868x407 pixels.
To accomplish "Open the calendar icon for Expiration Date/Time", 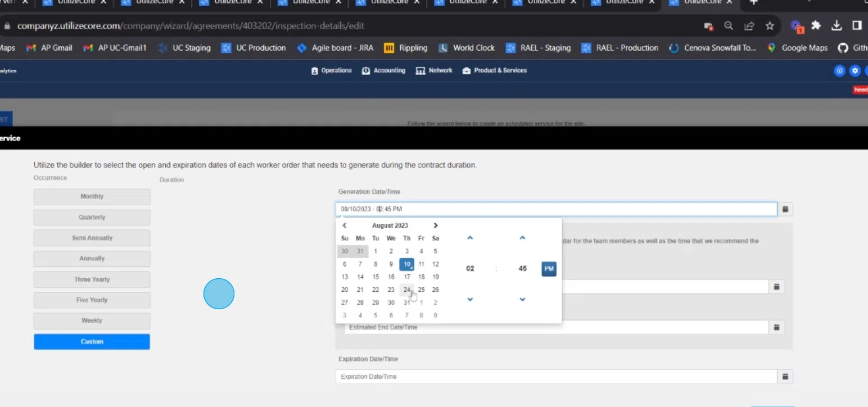I will tap(785, 377).
